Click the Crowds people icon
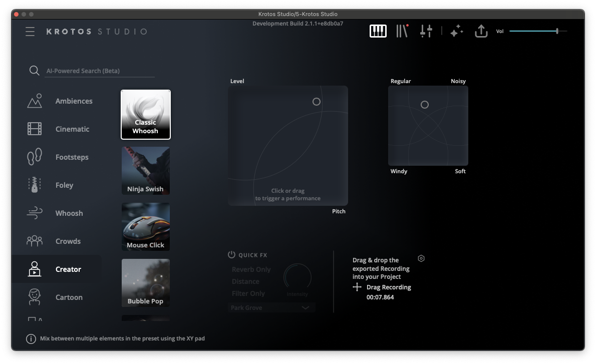596x364 pixels. pyautogui.click(x=35, y=241)
